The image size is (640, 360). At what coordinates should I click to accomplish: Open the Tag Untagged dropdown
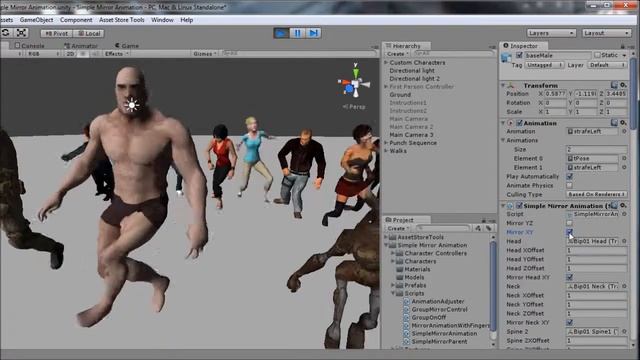[544, 65]
